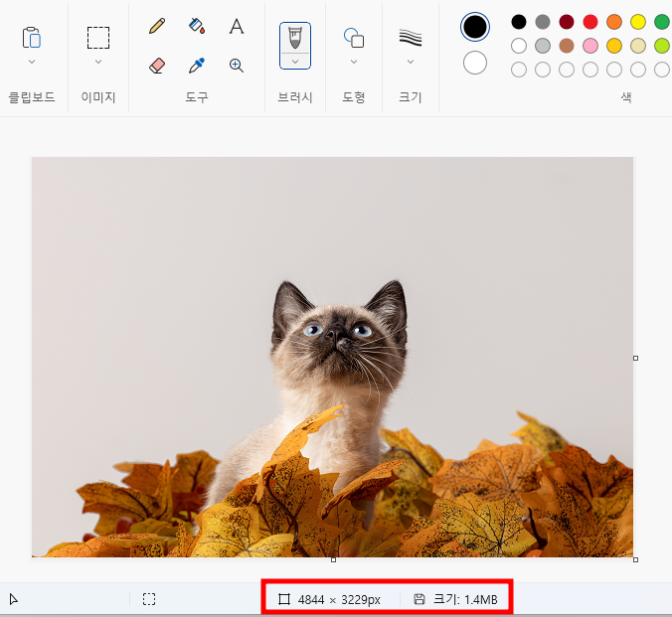This screenshot has width=672, height=617.
Task: Pick the black palette swatch
Action: coord(519,22)
